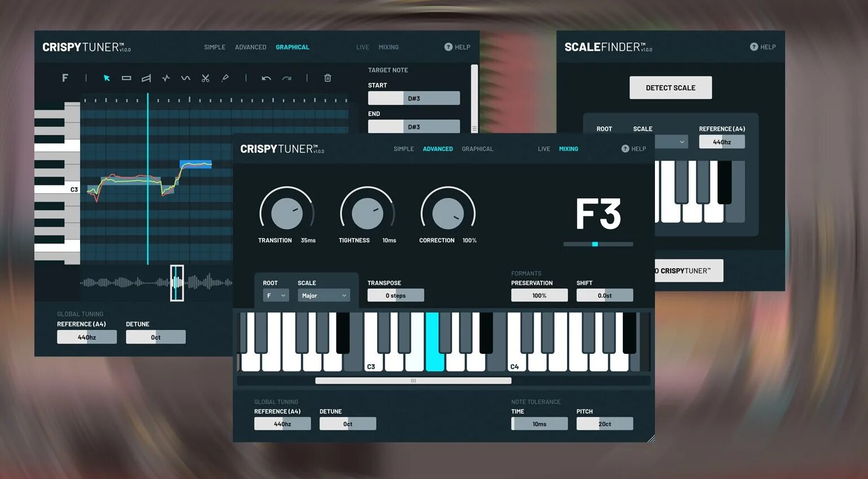Select the pulse pitch-spike tool
This screenshot has height=479, width=868.
(x=166, y=78)
